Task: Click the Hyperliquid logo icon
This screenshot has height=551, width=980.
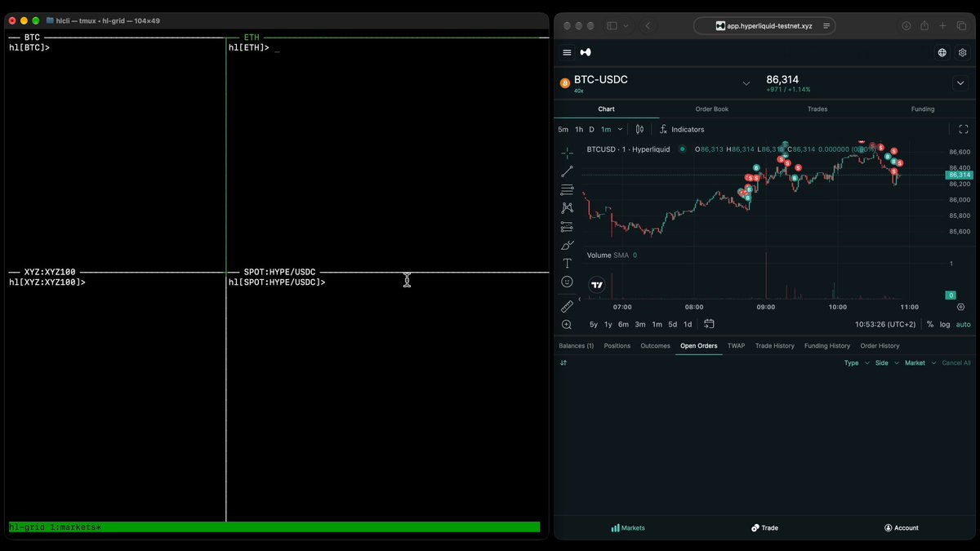Action: tap(586, 52)
